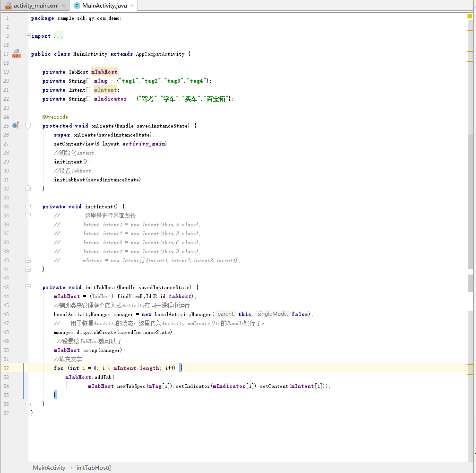
Task: Click MainActivity in the bottom breadcrumb
Action: 49,467
